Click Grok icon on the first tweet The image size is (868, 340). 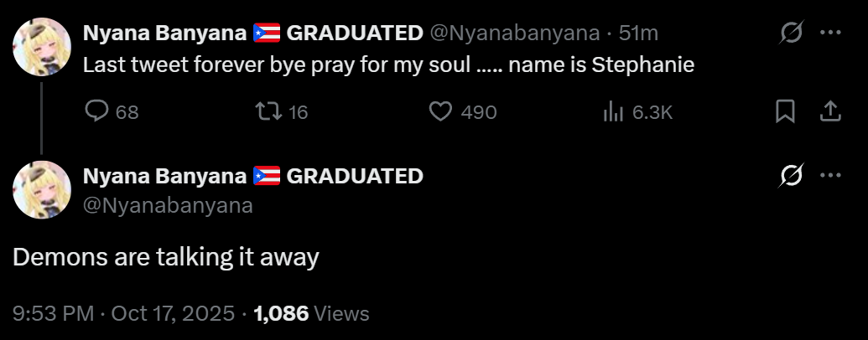coord(789,33)
